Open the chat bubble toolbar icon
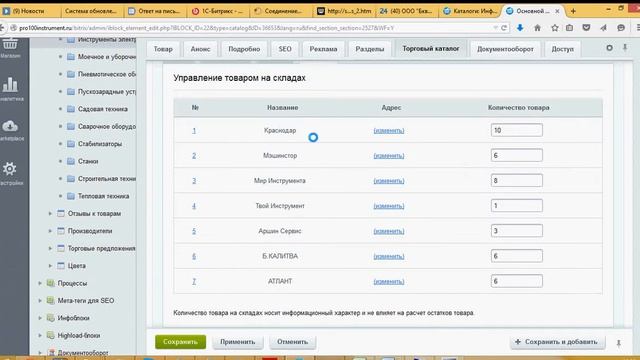The width and height of the screenshot is (640, 360). click(x=621, y=28)
